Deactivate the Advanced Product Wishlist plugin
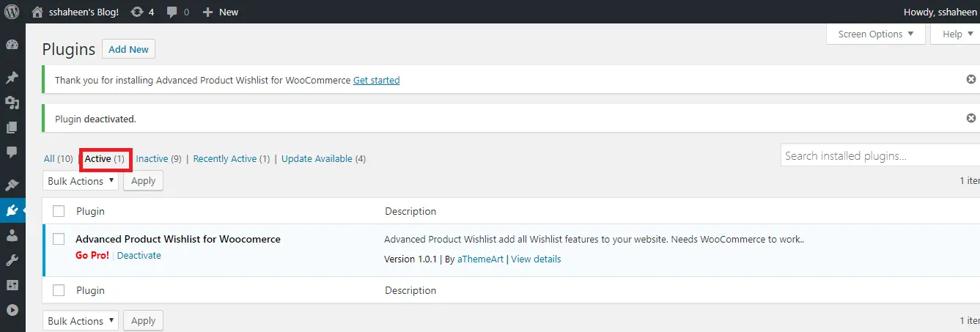The height and width of the screenshot is (332, 980). [x=139, y=255]
